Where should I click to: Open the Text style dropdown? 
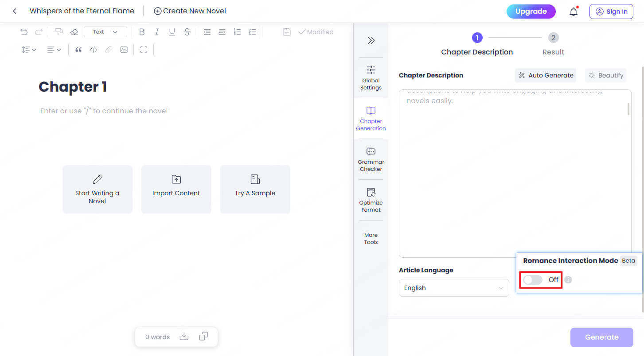105,31
